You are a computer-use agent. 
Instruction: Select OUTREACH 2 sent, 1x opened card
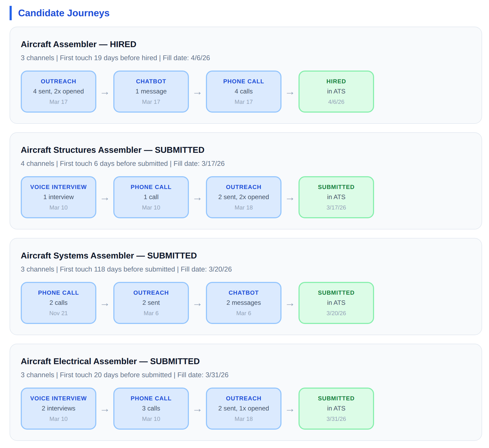[244, 409]
